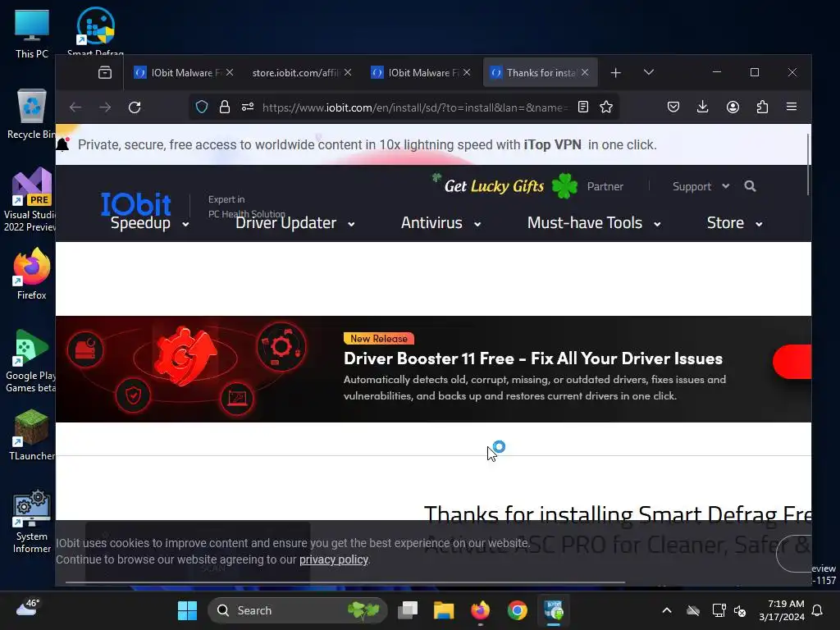
Task: Open site permissions icon in address bar
Action: [248, 107]
